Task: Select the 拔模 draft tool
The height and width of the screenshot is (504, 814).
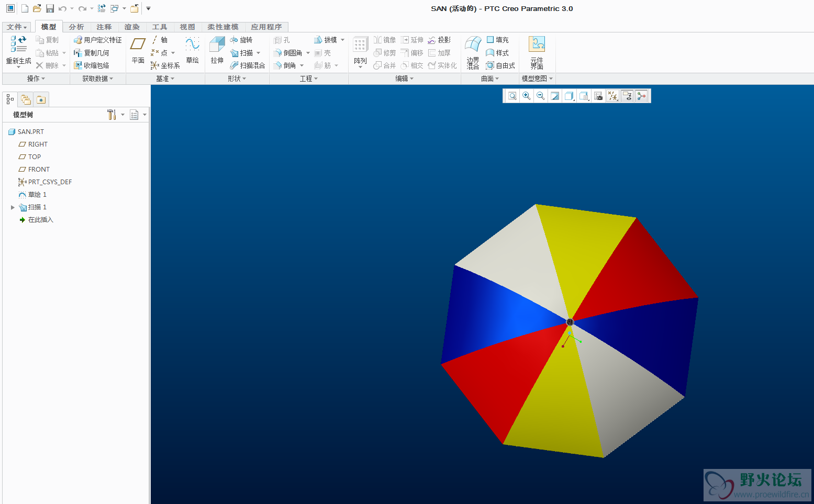Action: (x=326, y=40)
